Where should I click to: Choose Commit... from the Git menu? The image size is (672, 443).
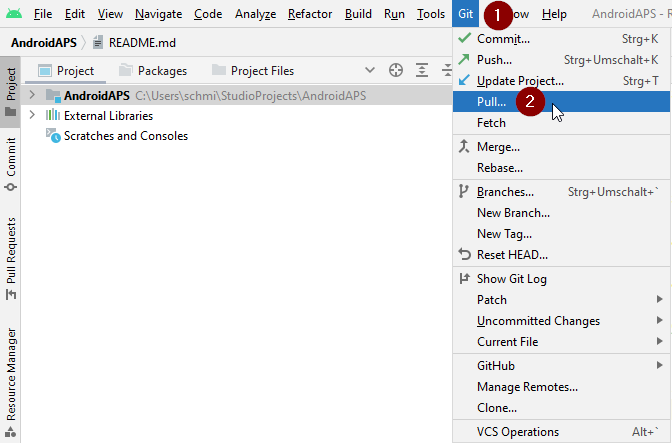click(561, 39)
